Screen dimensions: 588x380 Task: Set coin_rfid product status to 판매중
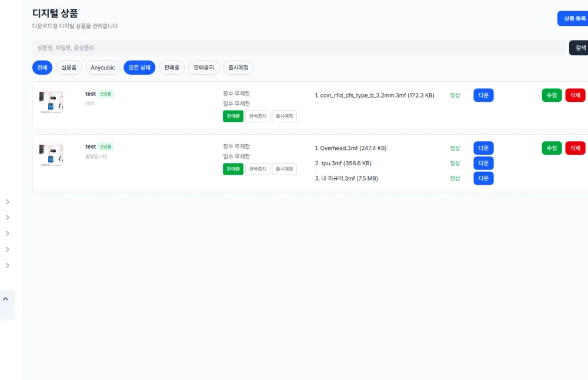coord(233,116)
